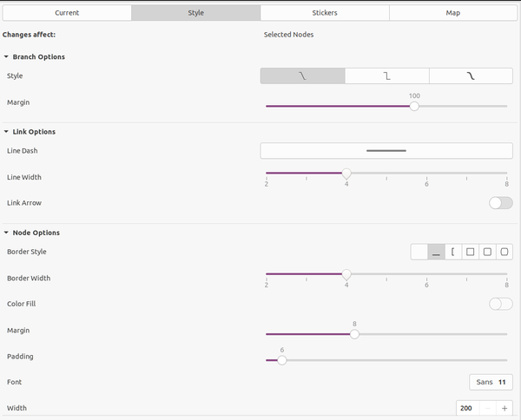Click the Node Margin slider handle at 8
This screenshot has width=521, height=420.
[x=354, y=334]
